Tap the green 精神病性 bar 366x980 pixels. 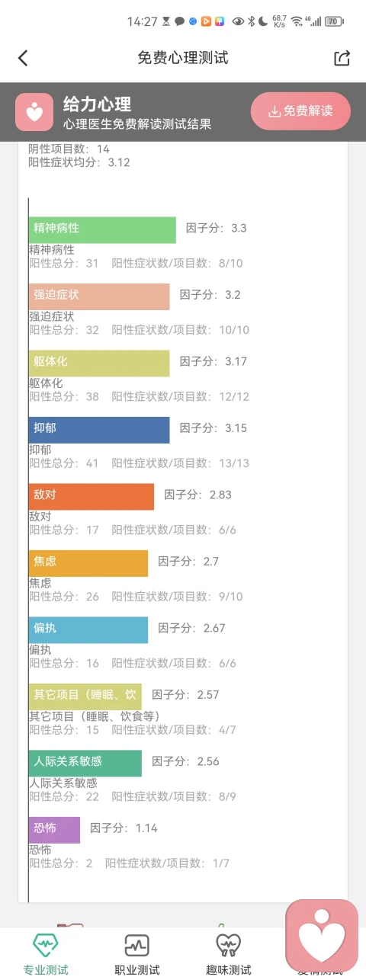click(x=102, y=230)
